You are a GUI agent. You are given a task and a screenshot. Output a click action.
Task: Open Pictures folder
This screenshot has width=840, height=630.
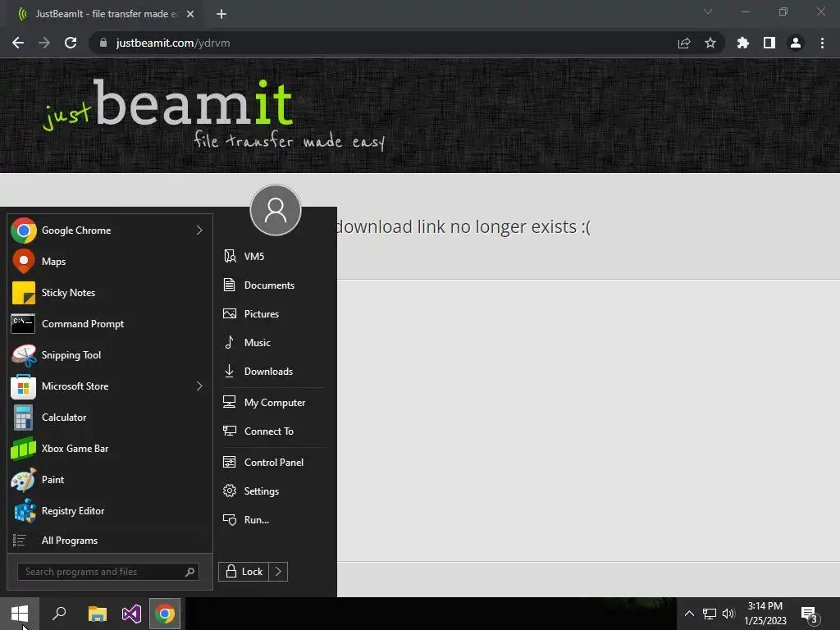(x=273, y=314)
